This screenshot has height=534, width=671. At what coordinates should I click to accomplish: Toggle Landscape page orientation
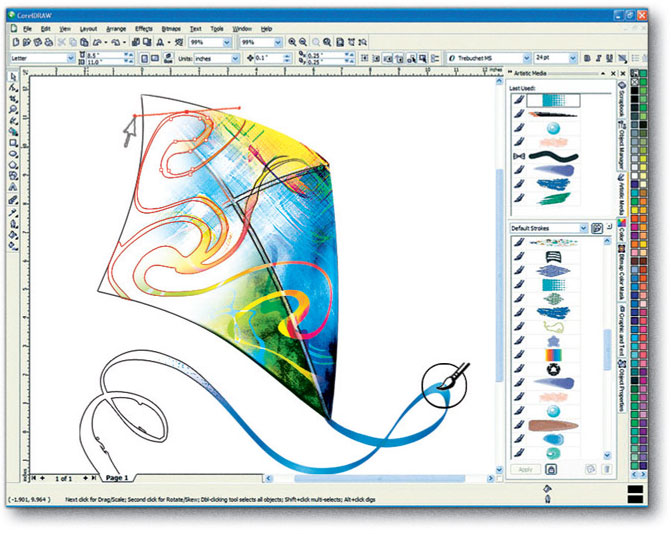click(155, 58)
